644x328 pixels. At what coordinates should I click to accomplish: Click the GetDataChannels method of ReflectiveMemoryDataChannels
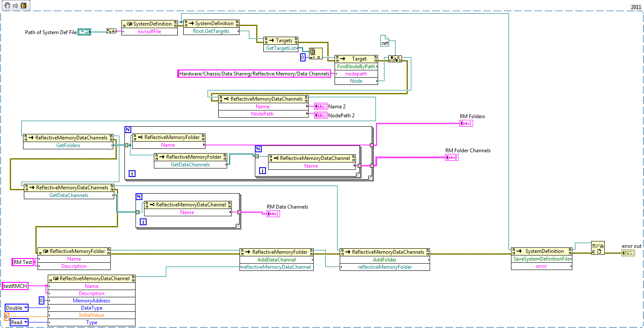pyautogui.click(x=69, y=195)
